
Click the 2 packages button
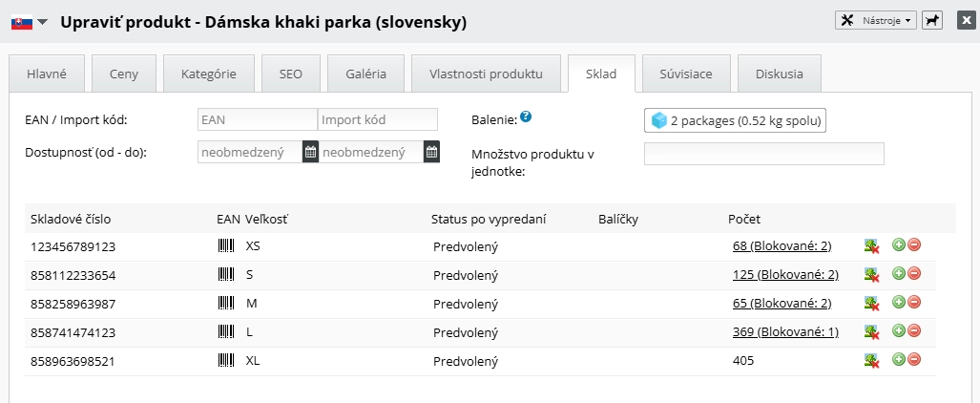click(x=735, y=120)
